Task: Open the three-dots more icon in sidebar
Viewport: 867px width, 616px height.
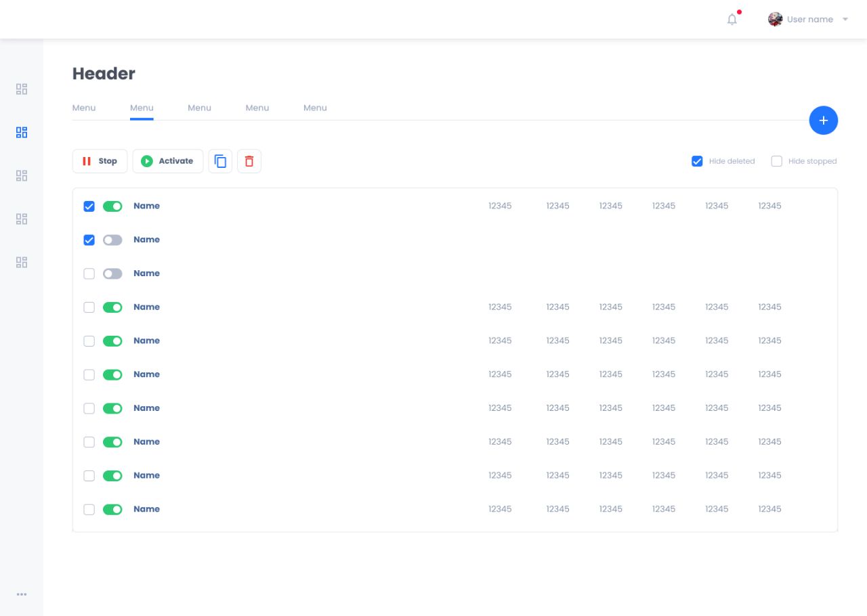Action: pos(22,594)
